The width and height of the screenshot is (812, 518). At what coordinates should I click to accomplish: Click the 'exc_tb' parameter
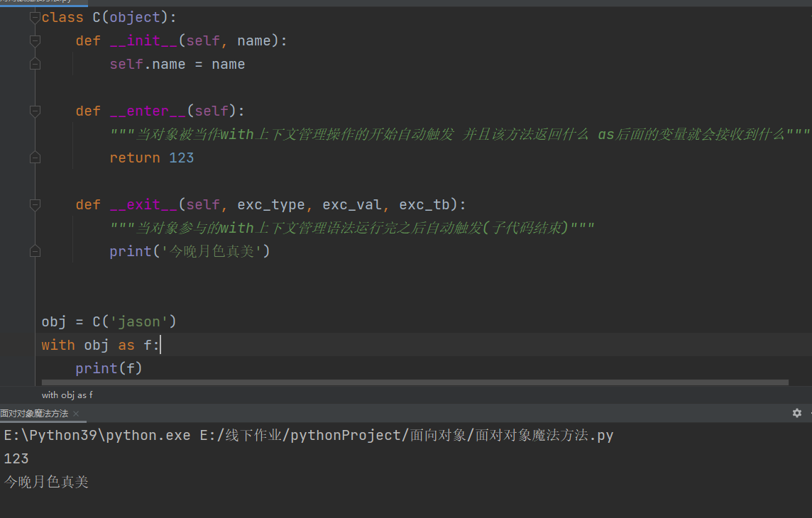tap(424, 205)
